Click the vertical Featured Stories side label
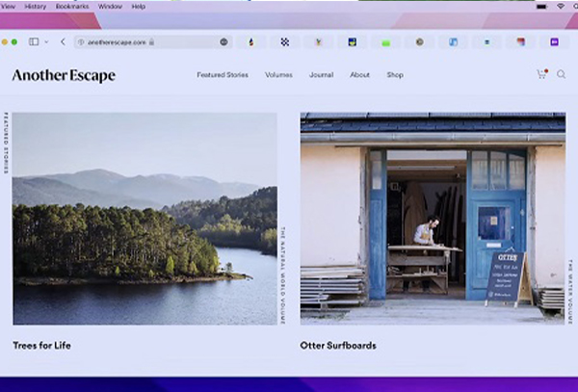Screen dimensions: 578x392 coord(6,143)
